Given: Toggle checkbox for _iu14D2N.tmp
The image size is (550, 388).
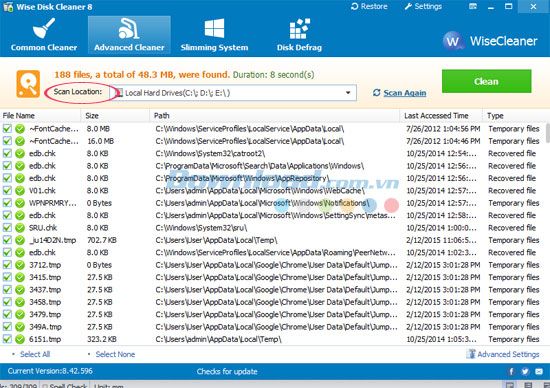Looking at the screenshot, I should (x=7, y=240).
